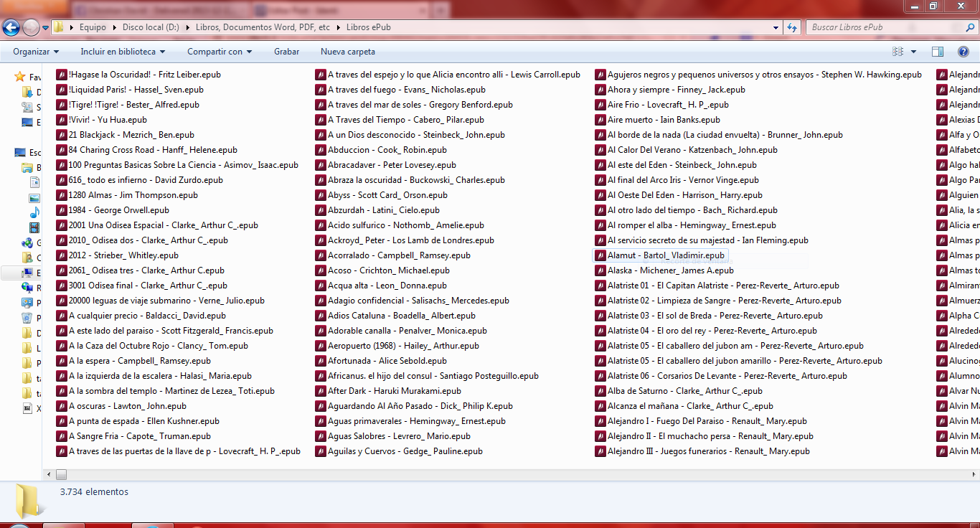The image size is (980, 528).
Task: Select the Alatriste 01 - El Capitan Alatriste icon
Action: [600, 286]
